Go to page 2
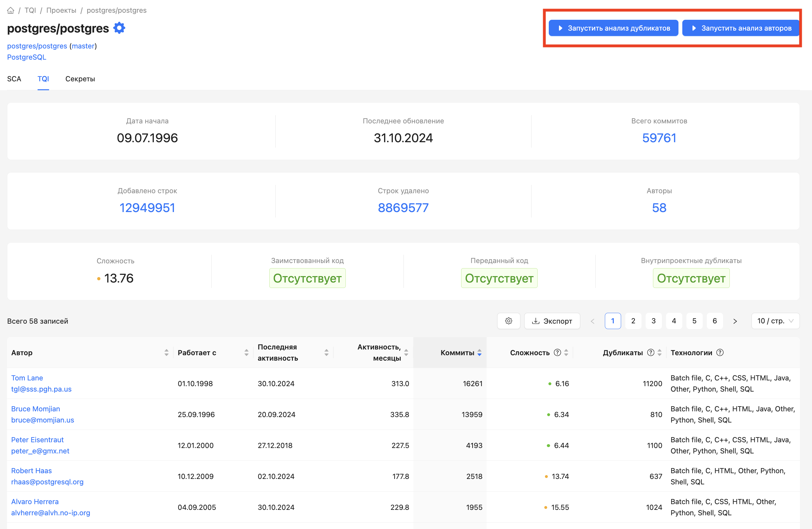Screen dimensions: 812x529 (633, 321)
